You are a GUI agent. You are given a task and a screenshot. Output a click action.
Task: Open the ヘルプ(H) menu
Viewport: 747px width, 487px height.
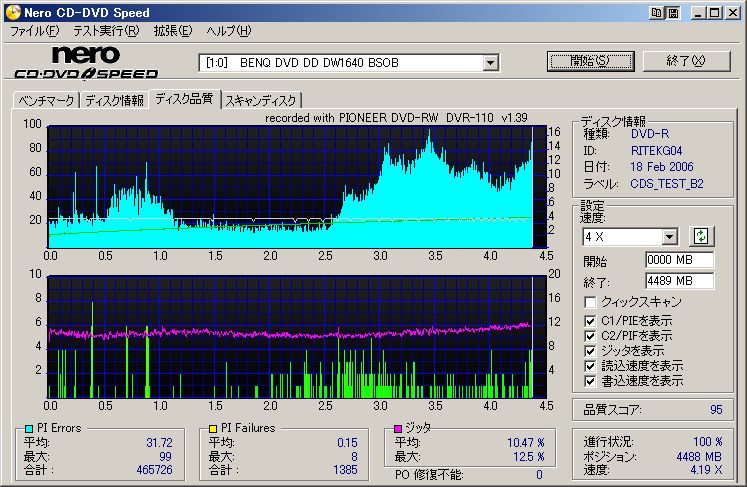click(x=229, y=31)
